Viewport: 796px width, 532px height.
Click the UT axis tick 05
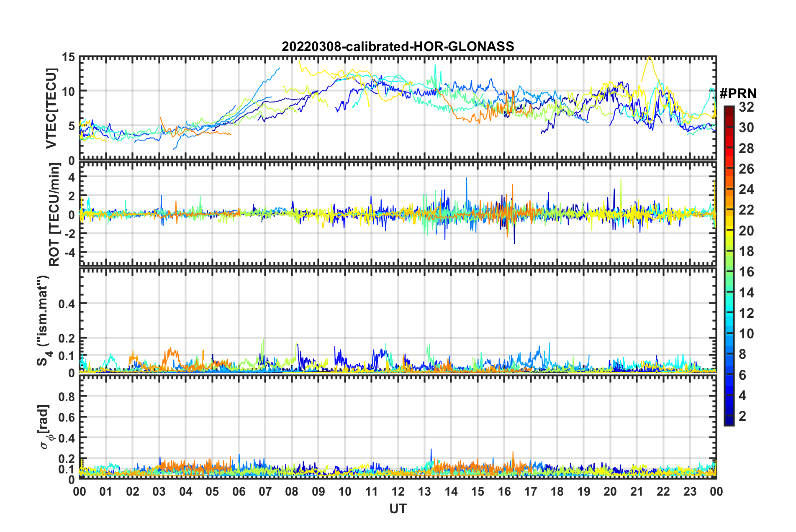click(x=212, y=491)
